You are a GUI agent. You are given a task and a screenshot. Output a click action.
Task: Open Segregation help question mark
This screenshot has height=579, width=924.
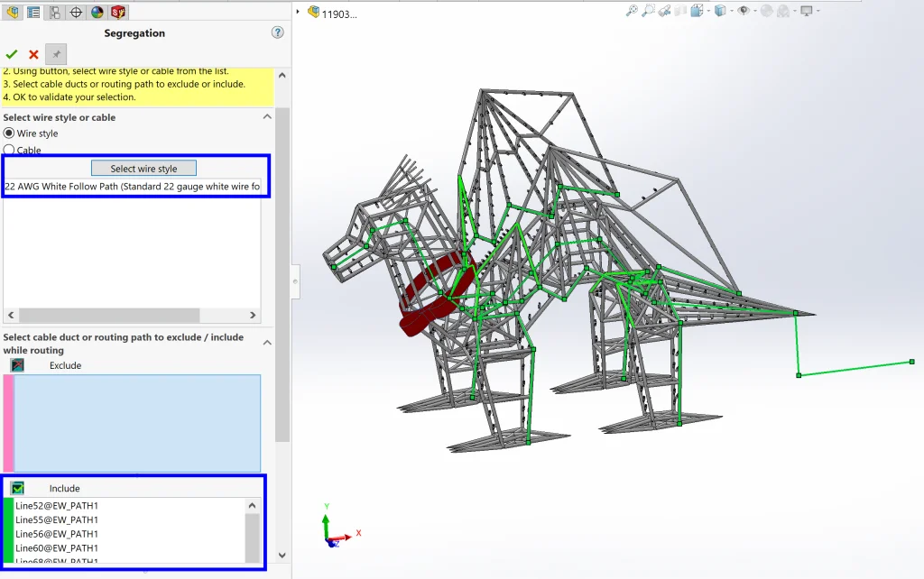(277, 32)
